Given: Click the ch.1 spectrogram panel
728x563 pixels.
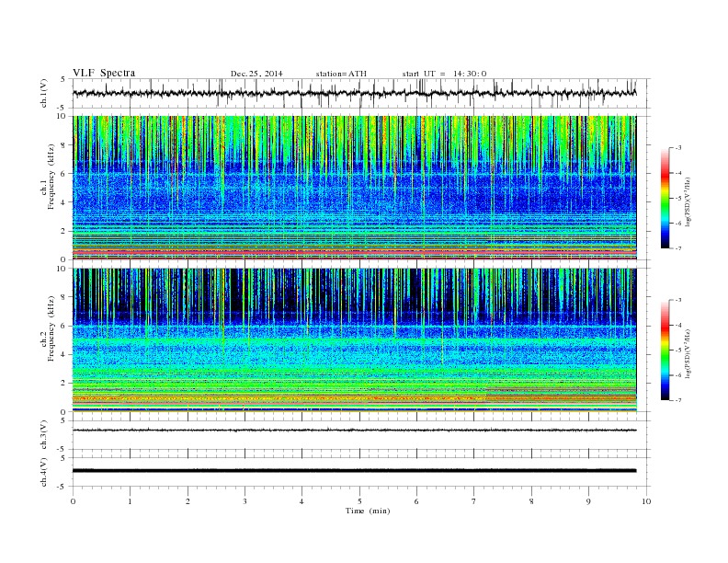Looking at the screenshot, I should pos(354,188).
